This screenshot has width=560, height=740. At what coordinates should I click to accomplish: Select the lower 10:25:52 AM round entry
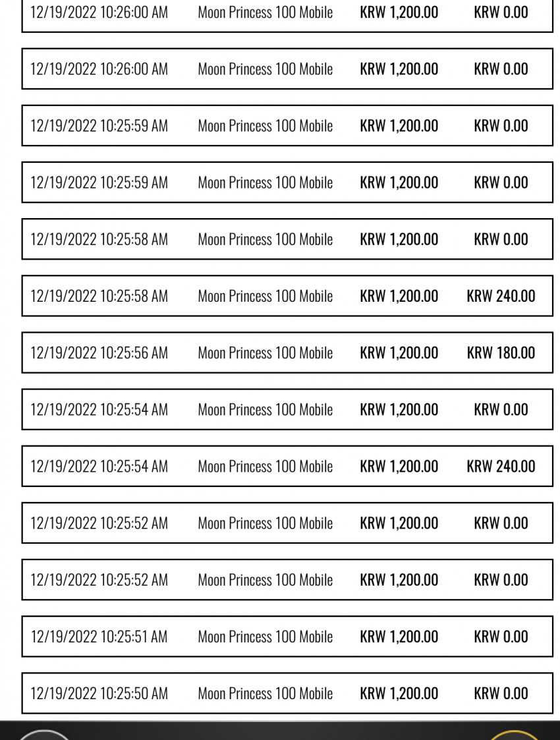click(x=287, y=579)
